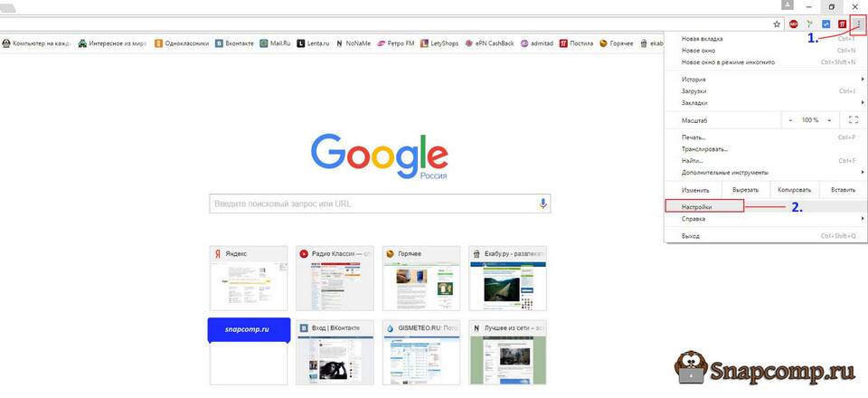Image resolution: width=868 pixels, height=398 pixels.
Task: Open Lenta.ru bookmark
Action: [313, 43]
